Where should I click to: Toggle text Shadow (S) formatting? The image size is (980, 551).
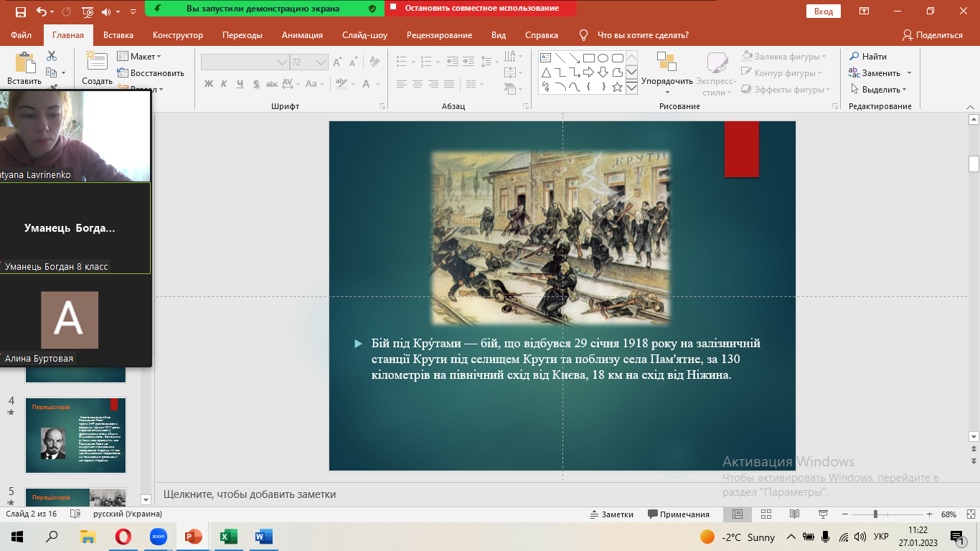pyautogui.click(x=255, y=84)
